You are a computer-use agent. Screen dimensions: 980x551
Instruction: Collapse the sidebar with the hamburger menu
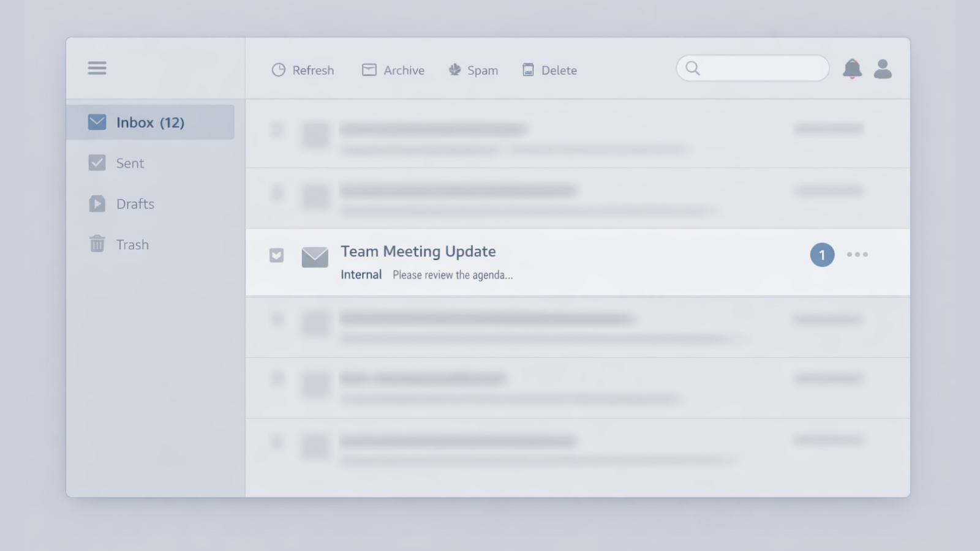coord(97,68)
